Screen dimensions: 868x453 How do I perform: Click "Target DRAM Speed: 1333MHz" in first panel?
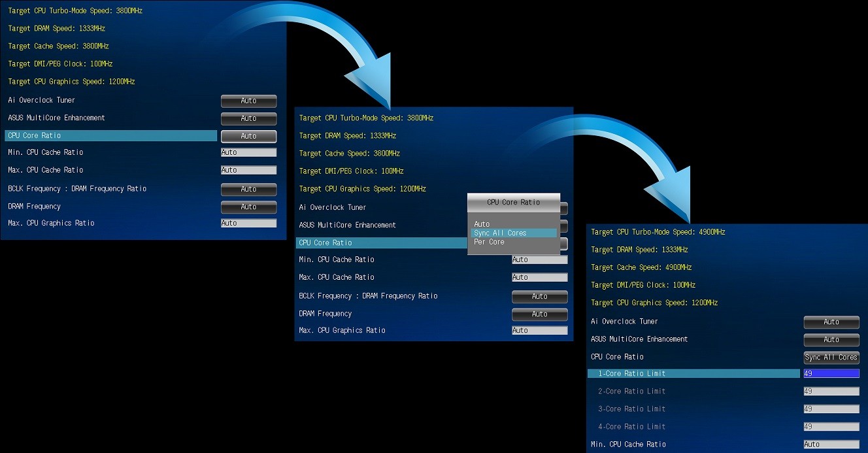(x=57, y=29)
